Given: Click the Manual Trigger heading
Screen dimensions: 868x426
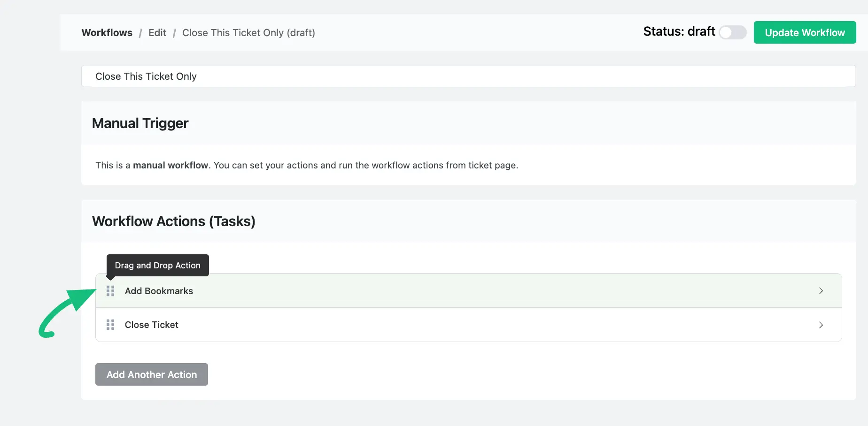Looking at the screenshot, I should pos(140,123).
